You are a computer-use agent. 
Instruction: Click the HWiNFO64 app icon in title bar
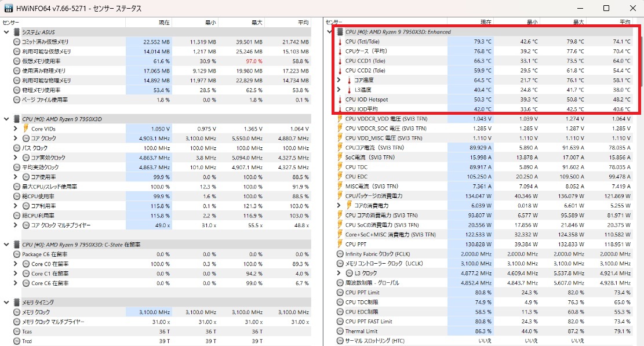[x=8, y=8]
